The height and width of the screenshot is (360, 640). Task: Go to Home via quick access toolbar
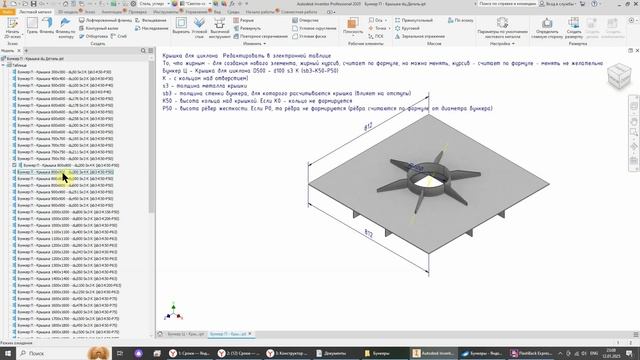[65, 4]
